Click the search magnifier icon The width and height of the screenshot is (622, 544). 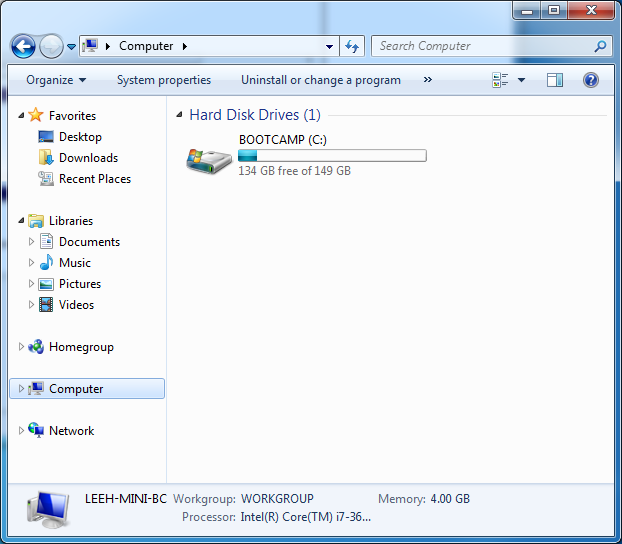600,46
